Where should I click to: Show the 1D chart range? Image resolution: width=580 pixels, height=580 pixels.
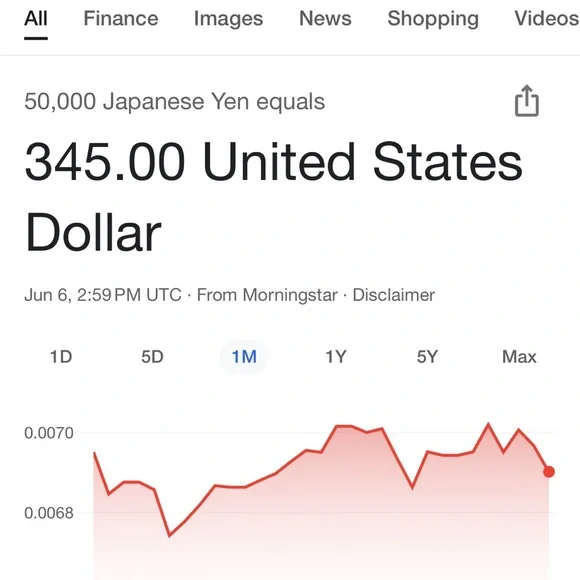coord(61,357)
